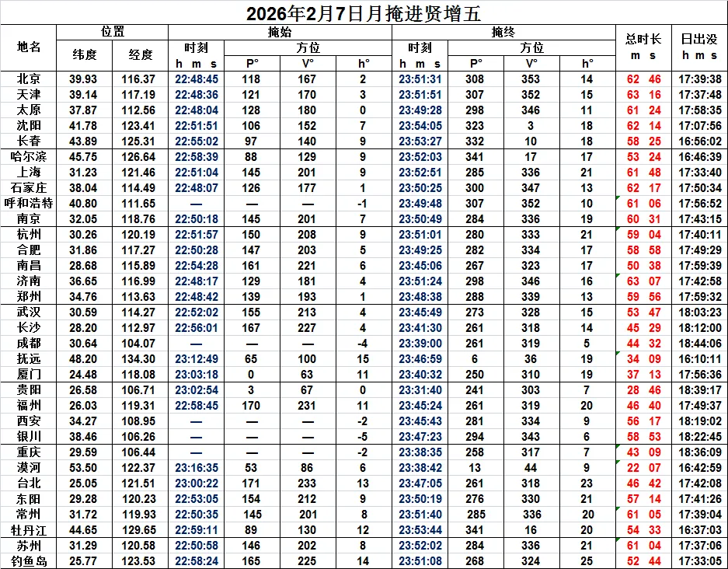Select the 呼和浩特 place name cell
Viewport: 728px width, 569px height.
pyautogui.click(x=28, y=204)
